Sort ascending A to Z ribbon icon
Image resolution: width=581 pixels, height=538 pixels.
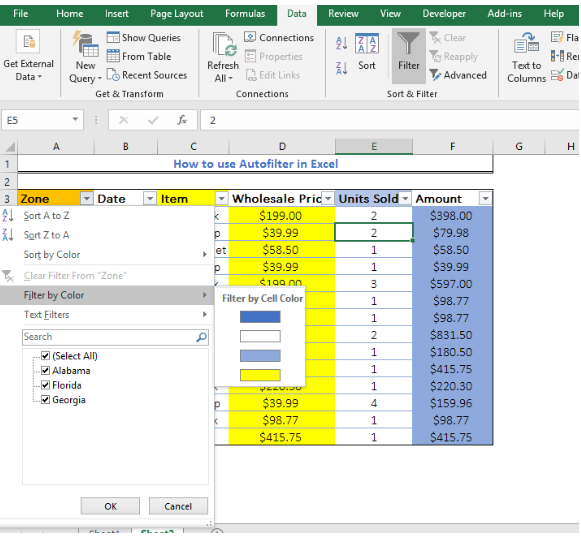pyautogui.click(x=342, y=43)
